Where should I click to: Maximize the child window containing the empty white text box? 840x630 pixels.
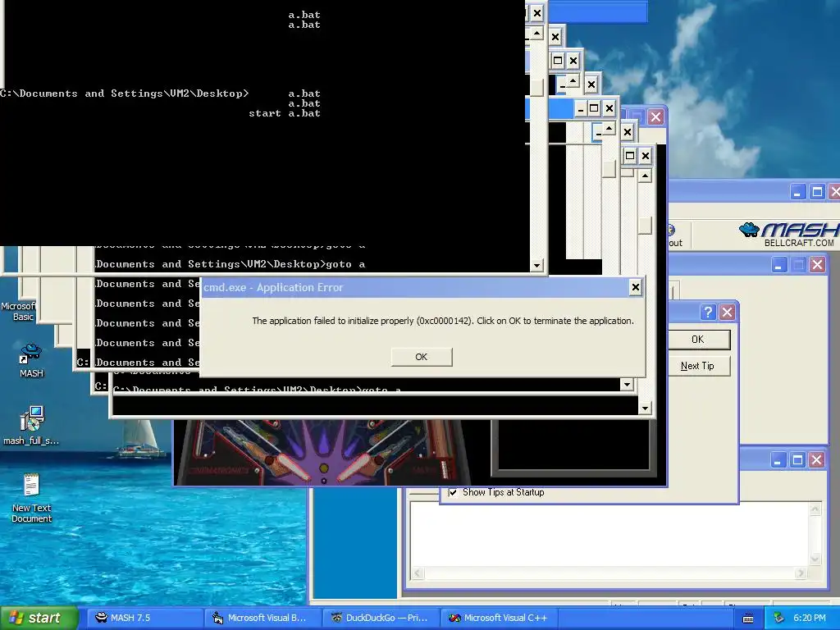point(797,459)
